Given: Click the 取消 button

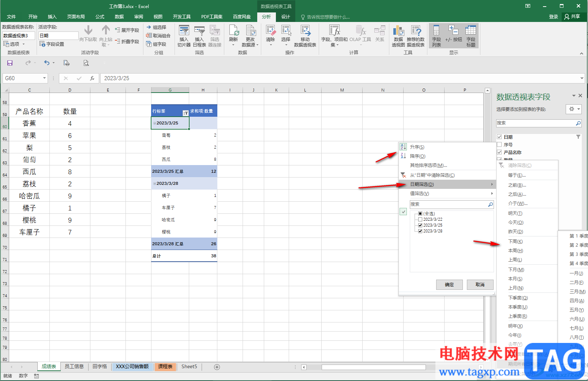Looking at the screenshot, I should coord(480,284).
